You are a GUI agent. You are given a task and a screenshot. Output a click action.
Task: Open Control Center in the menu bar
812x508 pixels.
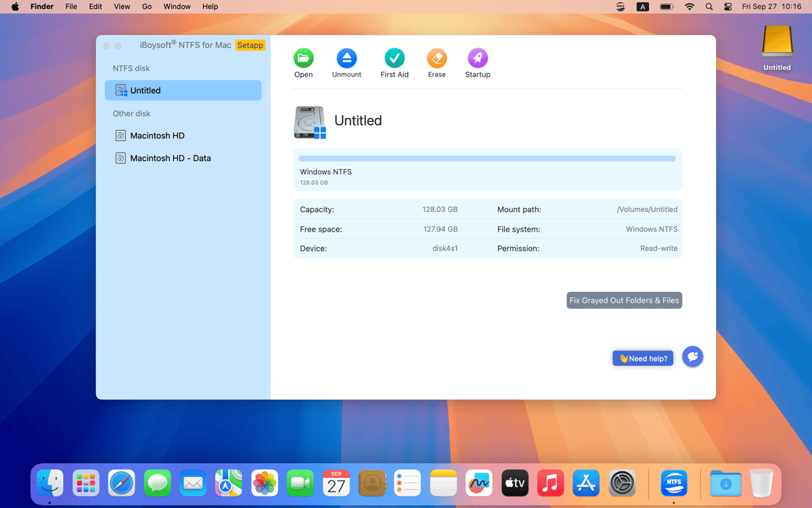(x=728, y=7)
